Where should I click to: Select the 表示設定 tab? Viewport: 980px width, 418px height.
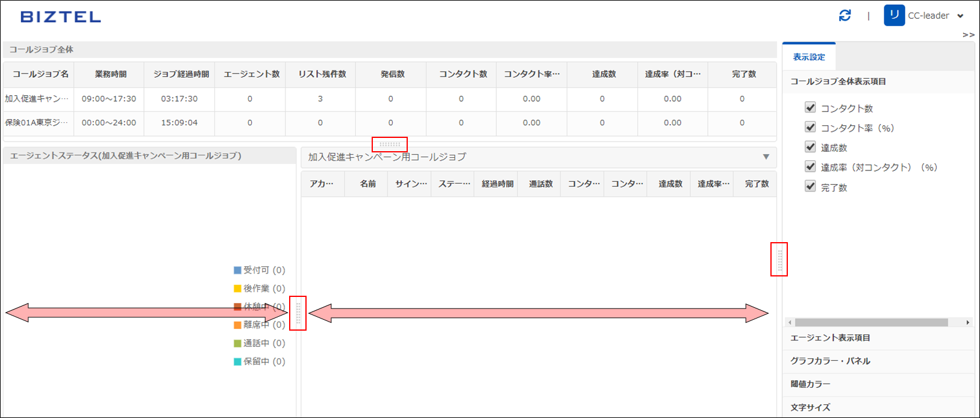[x=808, y=57]
